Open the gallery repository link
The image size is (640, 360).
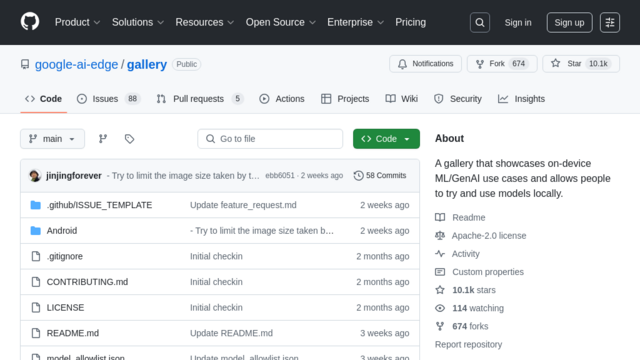pyautogui.click(x=147, y=64)
